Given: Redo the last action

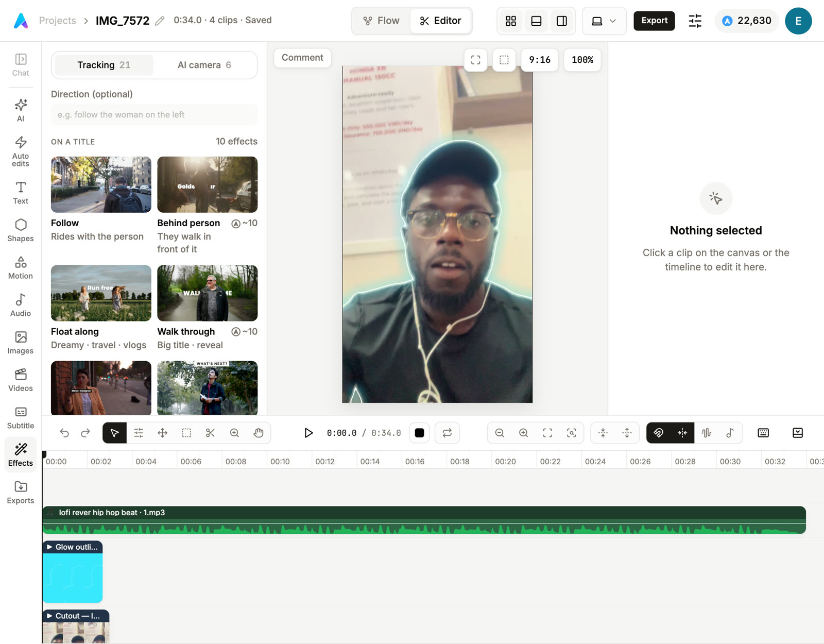Looking at the screenshot, I should (85, 433).
